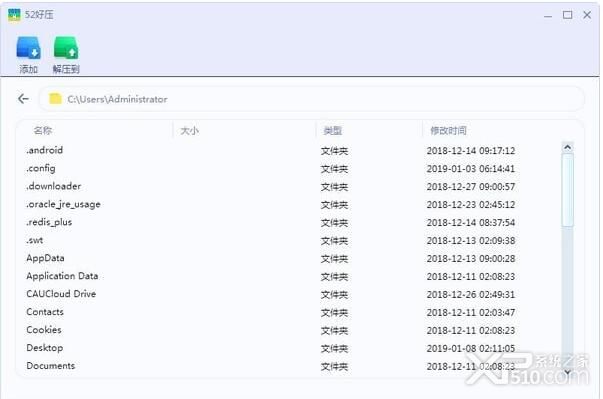This screenshot has width=603, height=399.
Task: Sort by the 名称 column header
Action: (43, 131)
